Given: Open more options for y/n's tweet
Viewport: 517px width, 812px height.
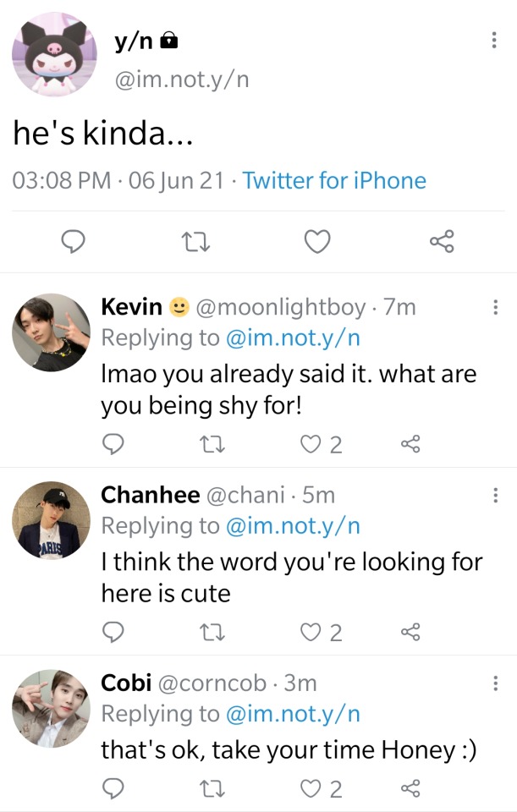Looking at the screenshot, I should click(x=494, y=41).
